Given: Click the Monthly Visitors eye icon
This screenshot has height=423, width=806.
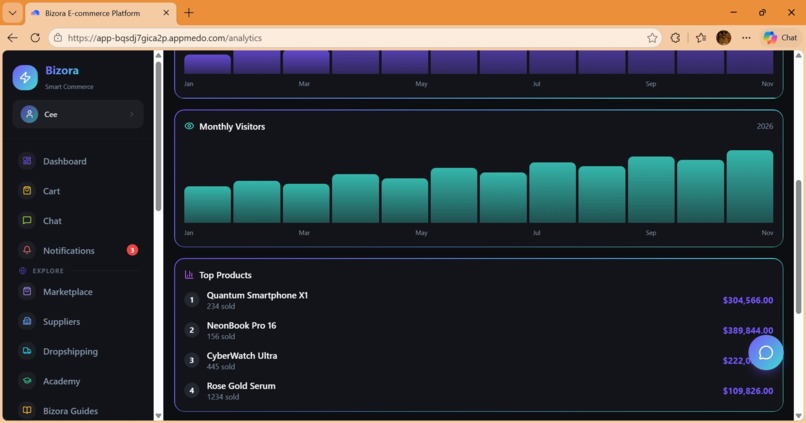Looking at the screenshot, I should [189, 126].
